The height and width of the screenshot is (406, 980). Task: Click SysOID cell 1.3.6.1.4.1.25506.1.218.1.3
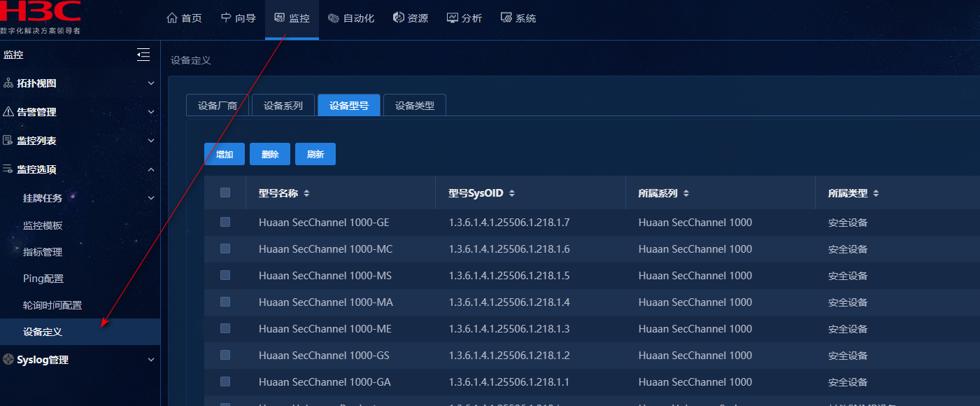[x=509, y=329]
